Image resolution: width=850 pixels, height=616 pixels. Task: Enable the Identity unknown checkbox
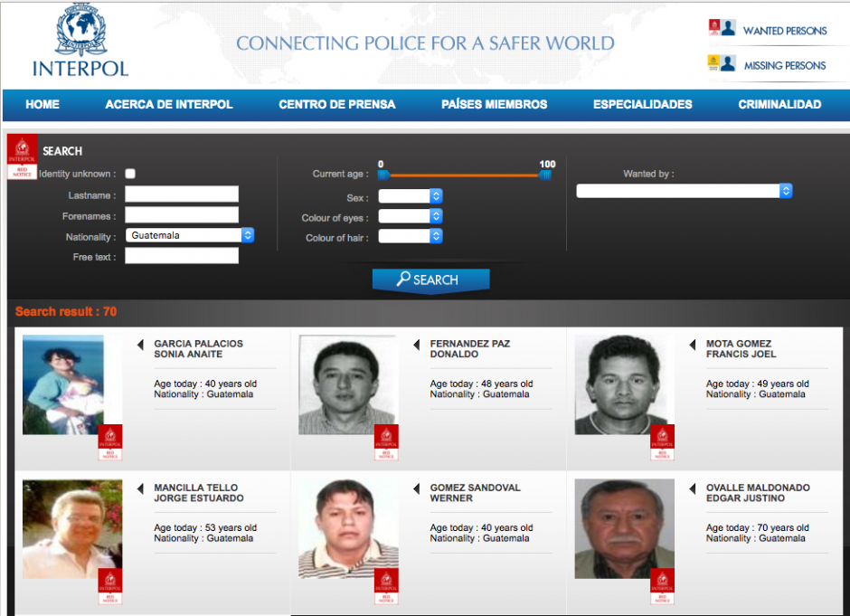tap(129, 173)
